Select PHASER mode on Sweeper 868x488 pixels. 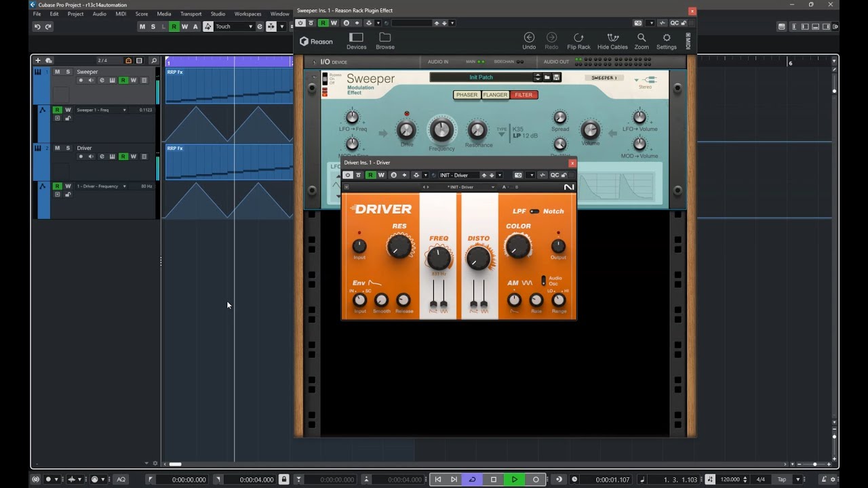(467, 95)
